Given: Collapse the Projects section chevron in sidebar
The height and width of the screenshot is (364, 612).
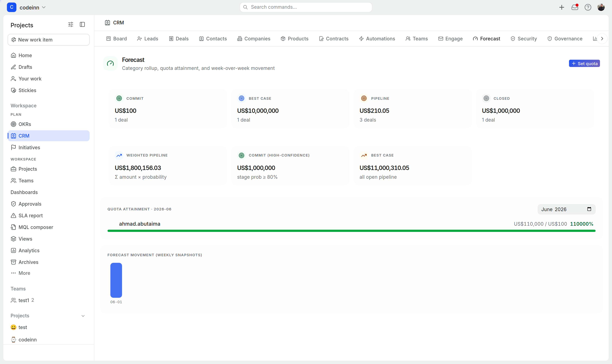Looking at the screenshot, I should (x=83, y=316).
